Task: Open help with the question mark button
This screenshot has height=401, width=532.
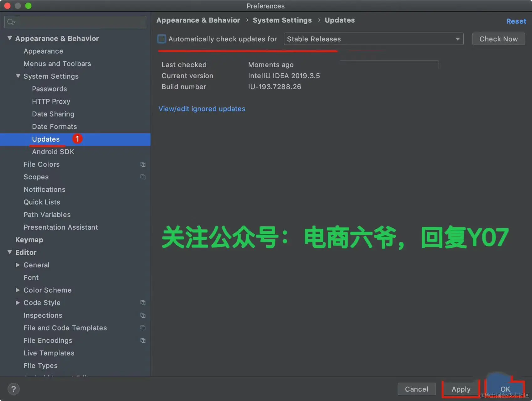Action: (x=13, y=389)
